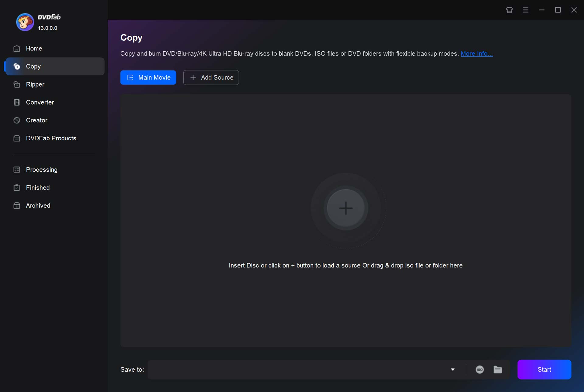Click the large plus circle to load source

(x=346, y=208)
